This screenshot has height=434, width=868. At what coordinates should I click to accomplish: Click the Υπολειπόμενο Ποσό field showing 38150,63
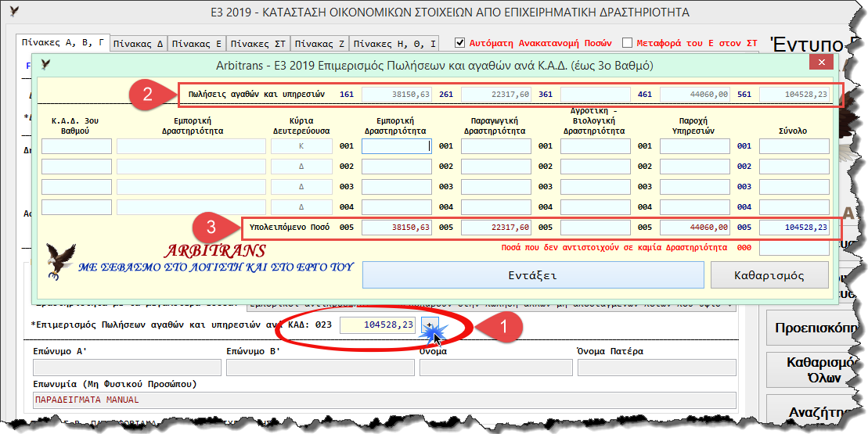pyautogui.click(x=397, y=228)
